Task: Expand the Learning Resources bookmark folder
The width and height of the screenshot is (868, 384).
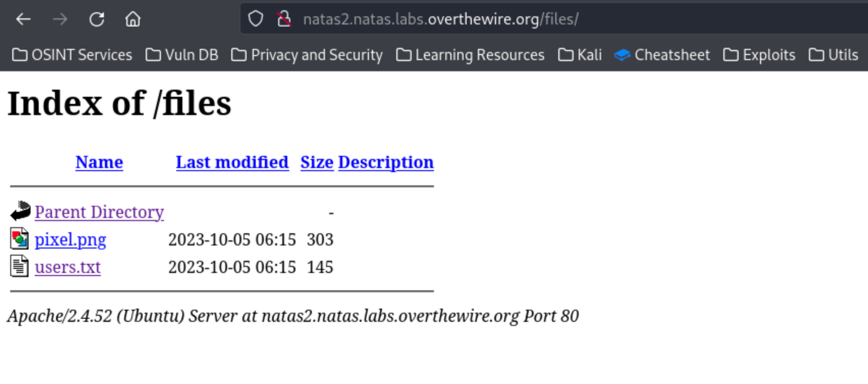Action: 470,55
